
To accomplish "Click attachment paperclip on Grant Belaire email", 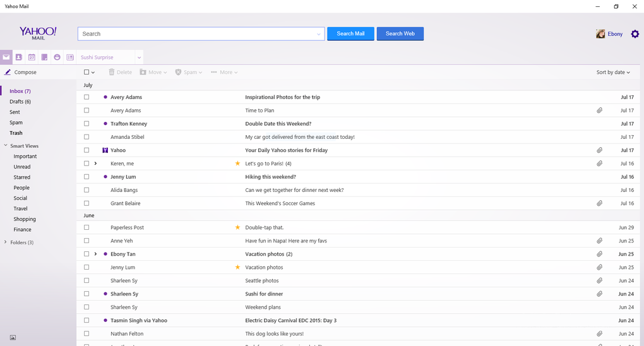I will (599, 203).
